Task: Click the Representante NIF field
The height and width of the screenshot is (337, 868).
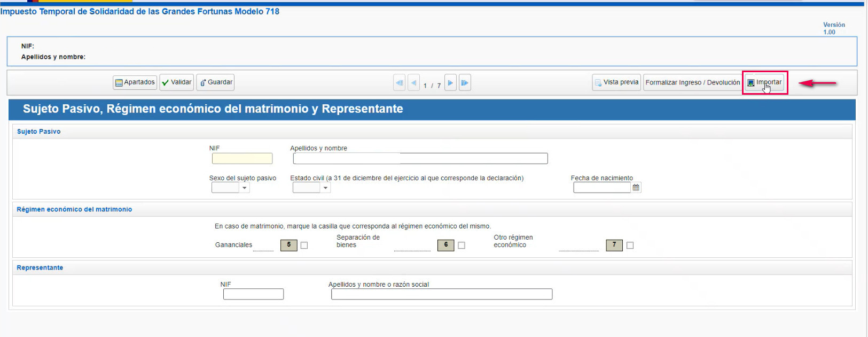Action: (253, 294)
